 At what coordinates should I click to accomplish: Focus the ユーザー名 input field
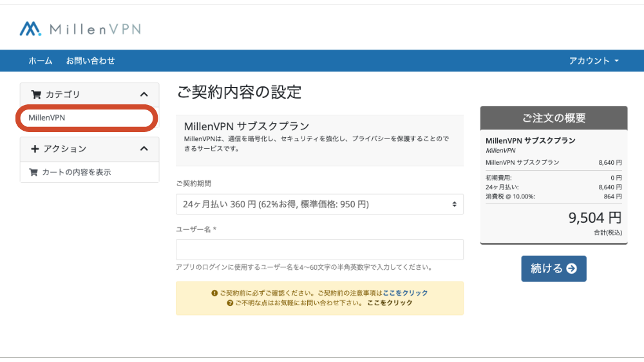[319, 249]
